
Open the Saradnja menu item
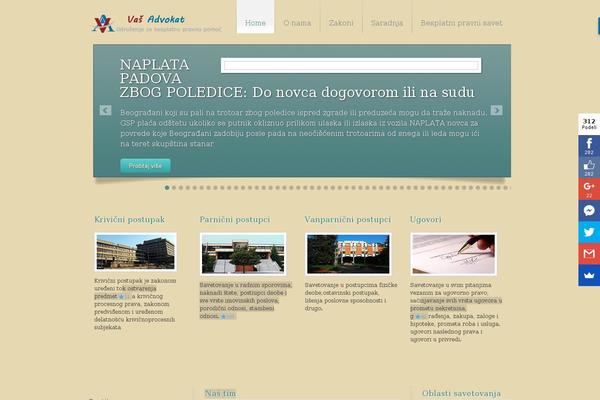(387, 23)
